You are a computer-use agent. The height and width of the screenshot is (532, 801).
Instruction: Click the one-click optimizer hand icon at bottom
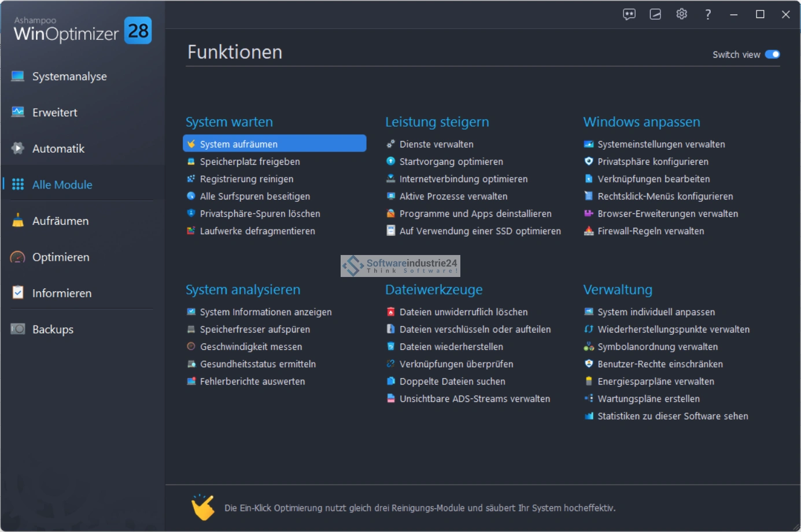[x=202, y=507]
